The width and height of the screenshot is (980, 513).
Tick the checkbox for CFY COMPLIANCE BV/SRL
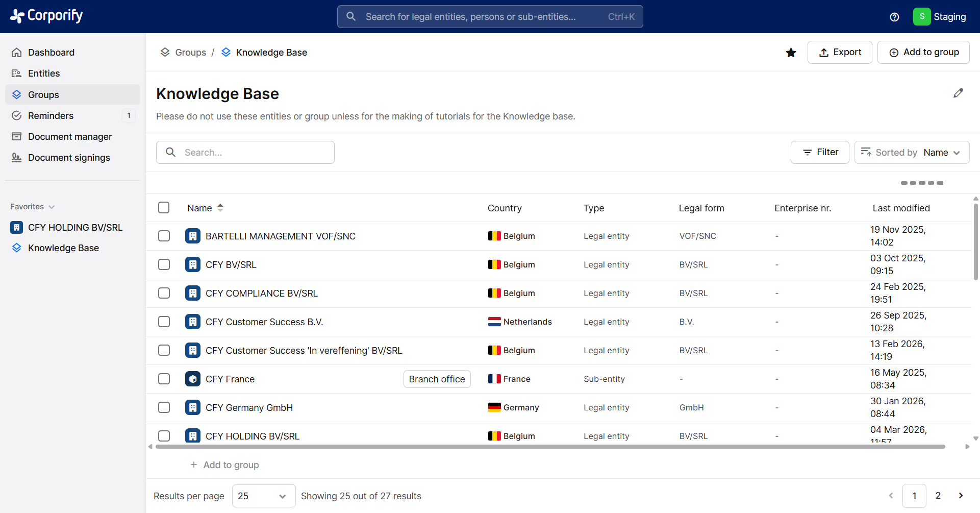tap(164, 293)
